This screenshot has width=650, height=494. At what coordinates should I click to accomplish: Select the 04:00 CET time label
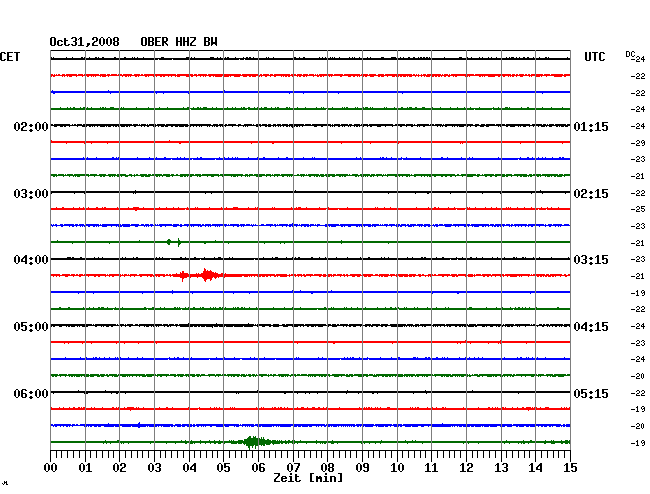coord(31,260)
